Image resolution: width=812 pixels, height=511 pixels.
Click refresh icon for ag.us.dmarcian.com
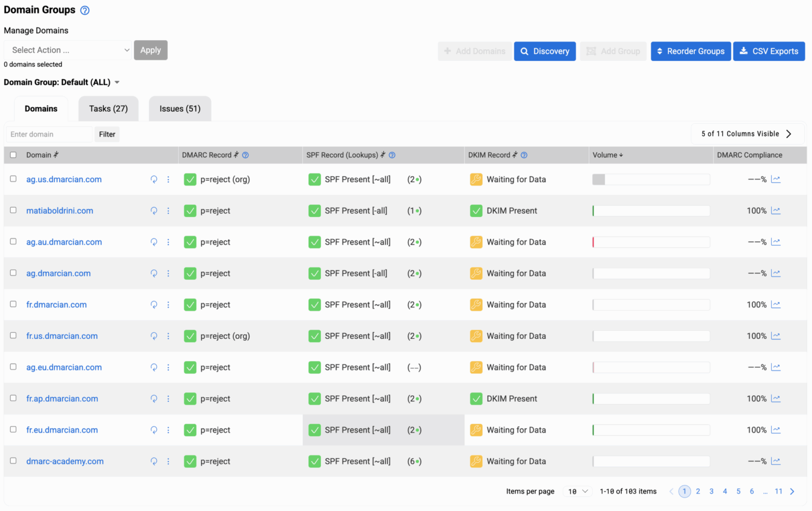pyautogui.click(x=154, y=179)
